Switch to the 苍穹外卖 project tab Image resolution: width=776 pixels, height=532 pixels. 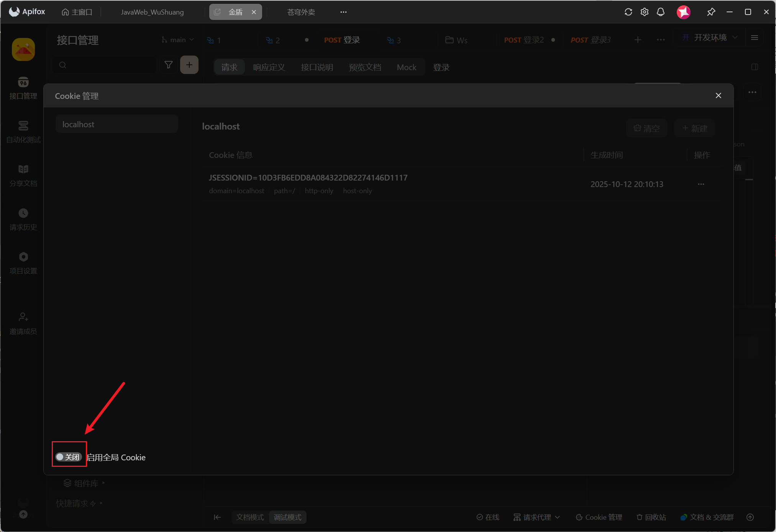pos(301,12)
